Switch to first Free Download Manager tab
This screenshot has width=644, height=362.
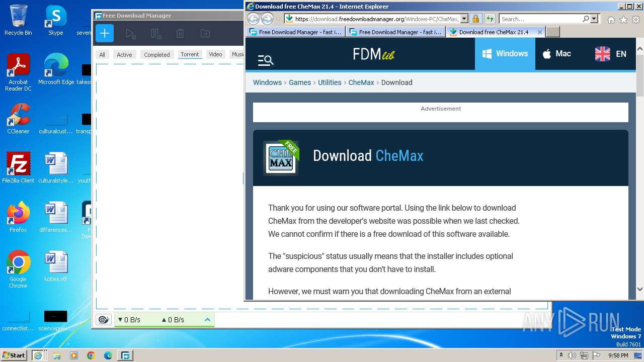pos(296,32)
